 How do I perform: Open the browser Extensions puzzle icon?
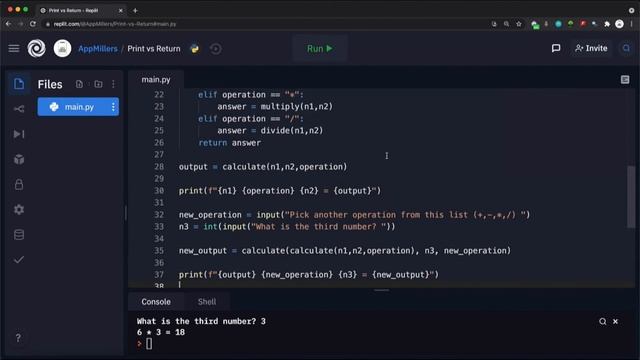607,24
